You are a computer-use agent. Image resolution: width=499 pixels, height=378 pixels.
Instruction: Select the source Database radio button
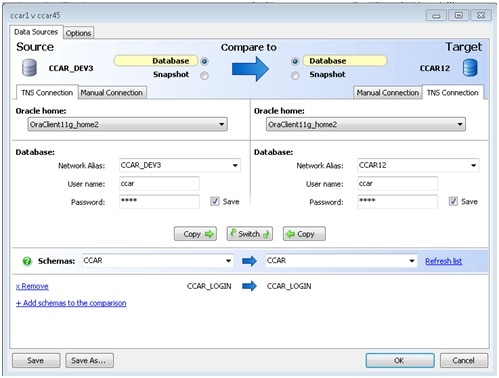click(204, 61)
